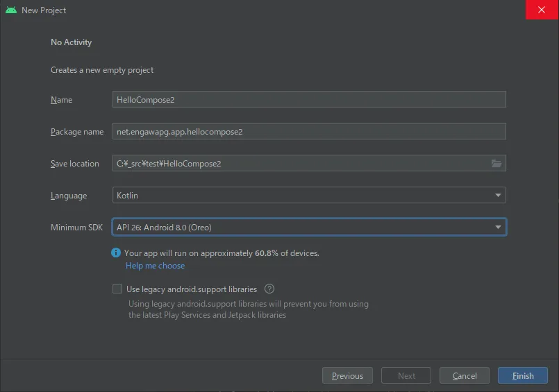The width and height of the screenshot is (559, 392).
Task: Close the New Project dialog window
Action: pos(542,10)
